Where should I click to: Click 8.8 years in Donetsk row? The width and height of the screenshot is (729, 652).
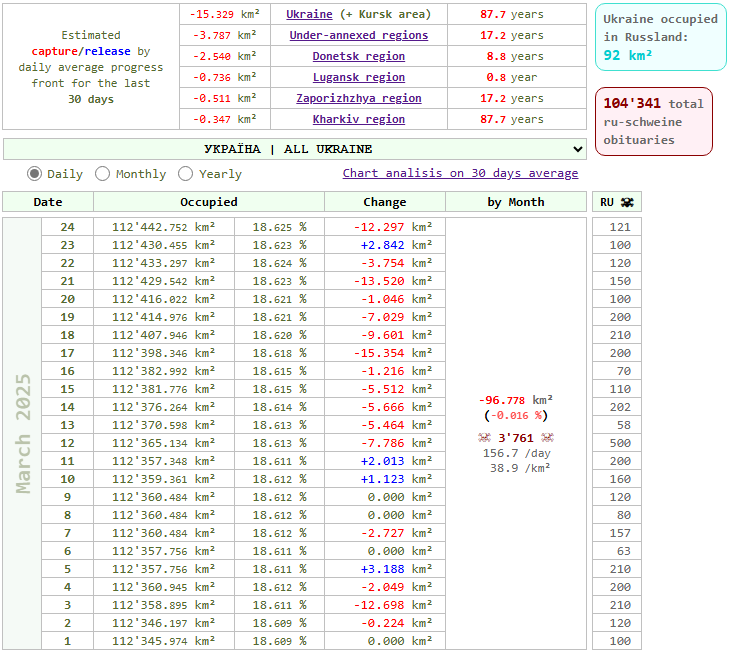(x=515, y=56)
